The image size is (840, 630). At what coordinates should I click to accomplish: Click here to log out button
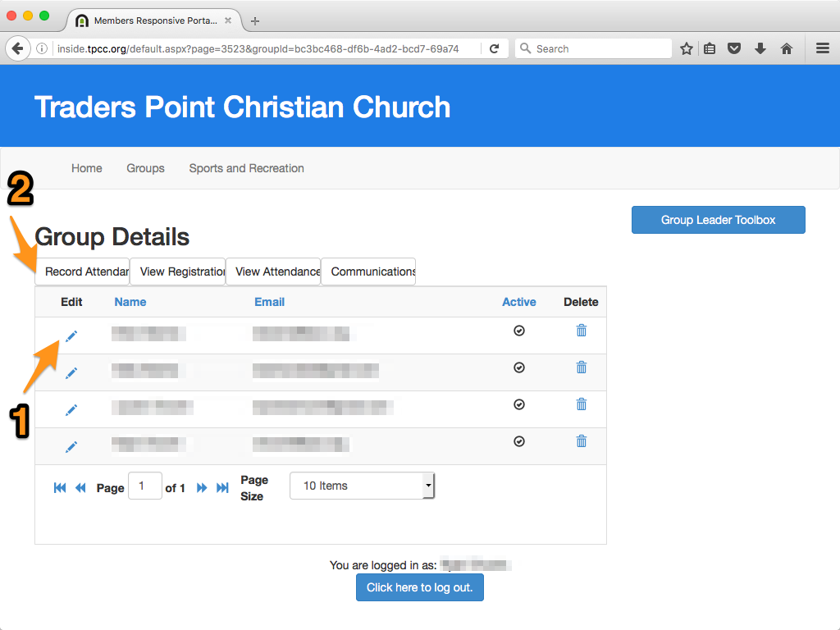pyautogui.click(x=419, y=587)
